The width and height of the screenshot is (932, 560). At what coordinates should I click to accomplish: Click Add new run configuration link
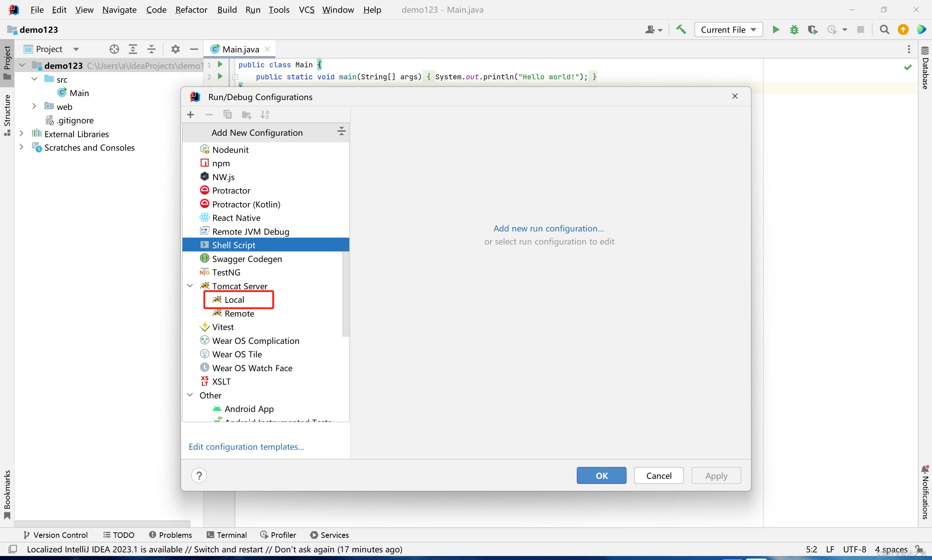(x=548, y=228)
